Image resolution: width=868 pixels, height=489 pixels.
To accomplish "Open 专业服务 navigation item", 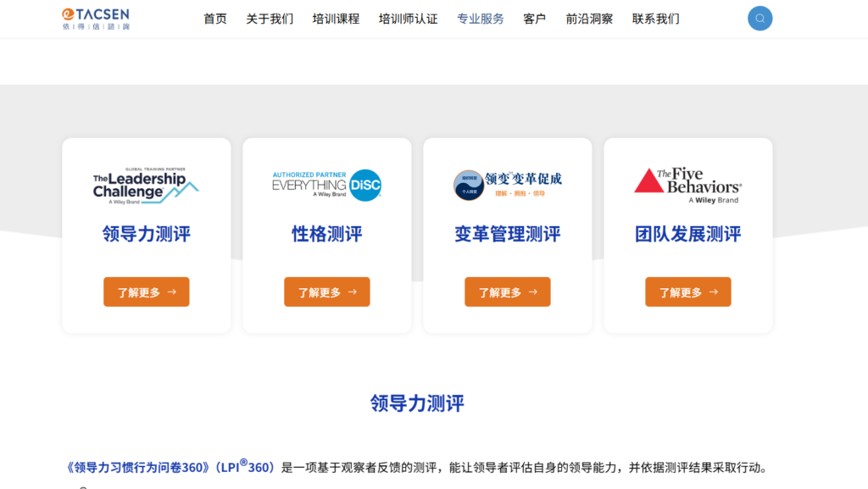I will [x=480, y=19].
